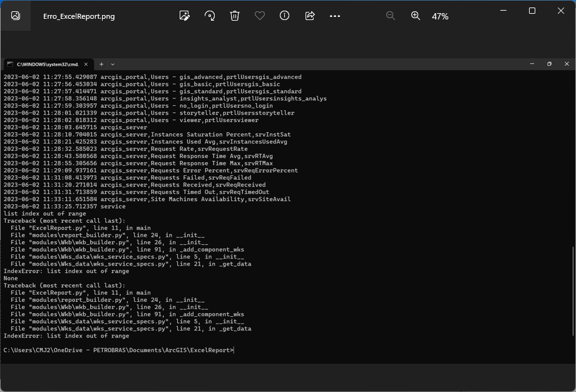Show file info with the info icon
Image resolution: width=576 pixels, height=392 pixels.
284,16
